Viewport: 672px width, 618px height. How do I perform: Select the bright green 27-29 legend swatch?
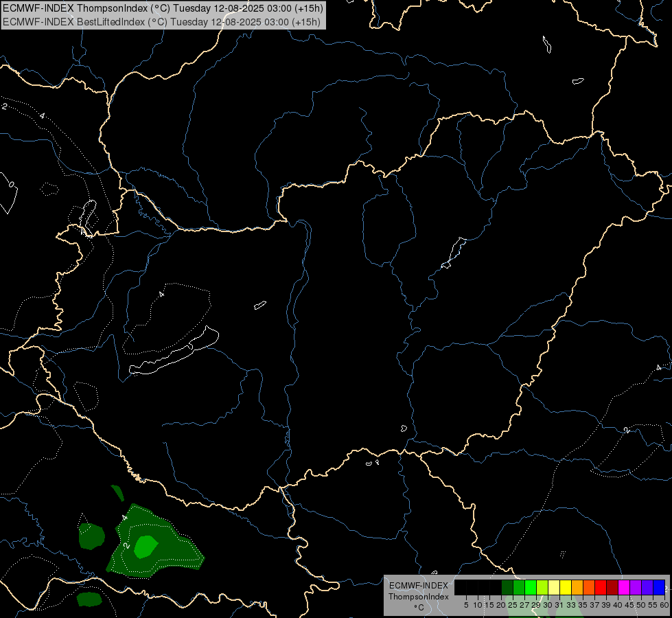point(531,587)
